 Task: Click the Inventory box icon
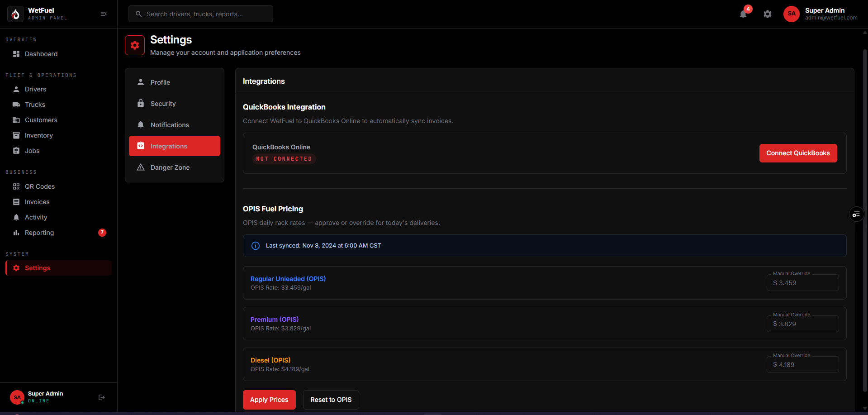(x=16, y=135)
